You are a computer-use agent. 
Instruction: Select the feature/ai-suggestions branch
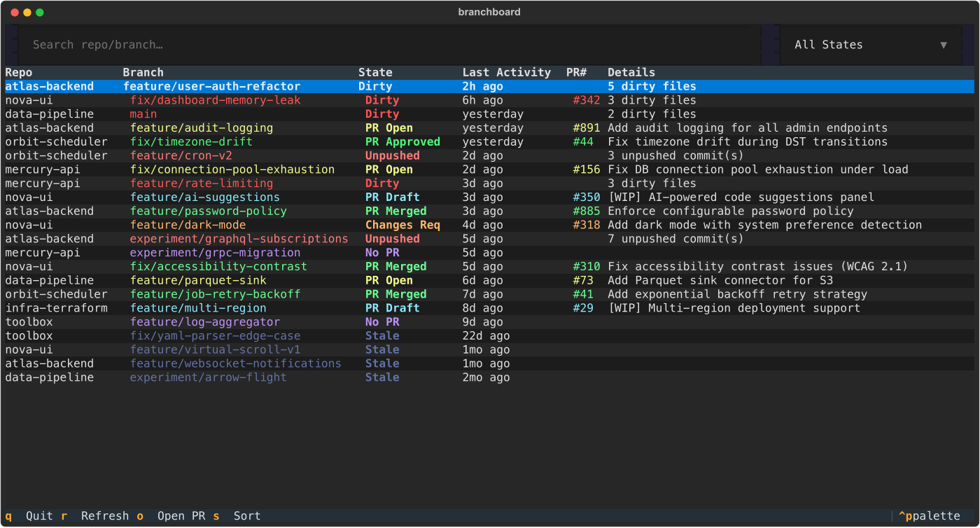pos(205,197)
